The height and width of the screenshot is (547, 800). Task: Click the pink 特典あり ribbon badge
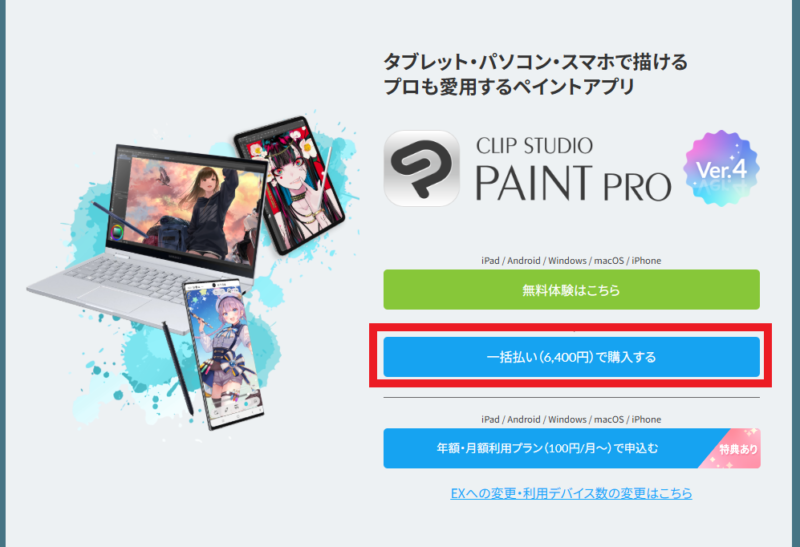pyautogui.click(x=733, y=449)
